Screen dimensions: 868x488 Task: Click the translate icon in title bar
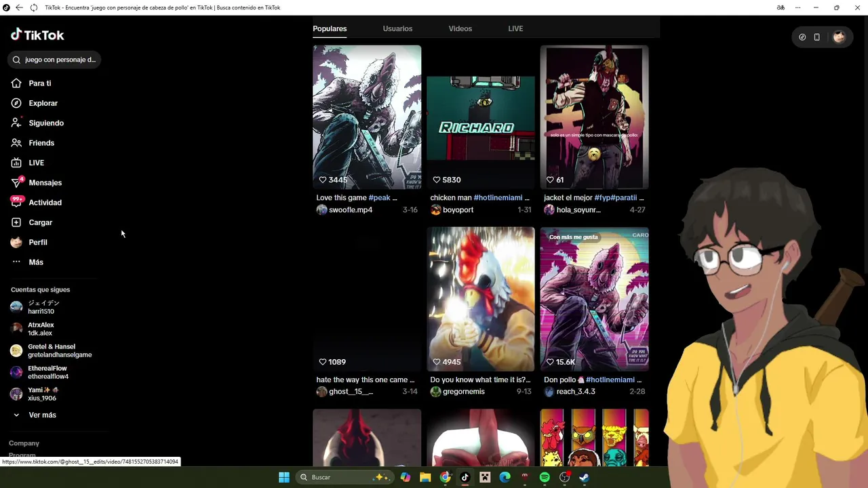(781, 7)
